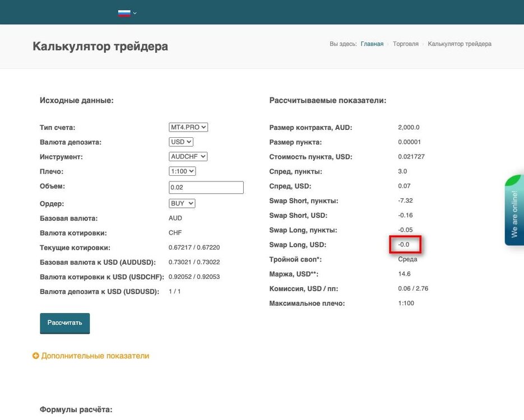Go to Главная breadcrumb link
Viewport: 524px width, 420px height.
(372, 44)
